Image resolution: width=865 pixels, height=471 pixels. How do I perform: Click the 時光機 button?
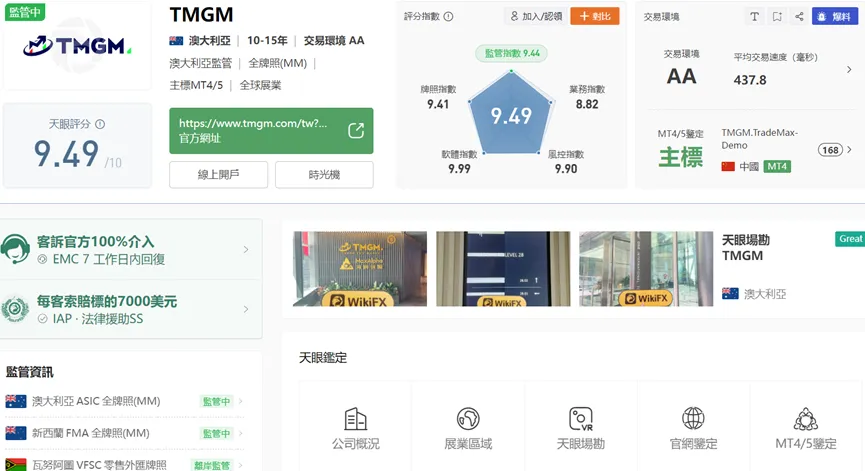click(324, 175)
